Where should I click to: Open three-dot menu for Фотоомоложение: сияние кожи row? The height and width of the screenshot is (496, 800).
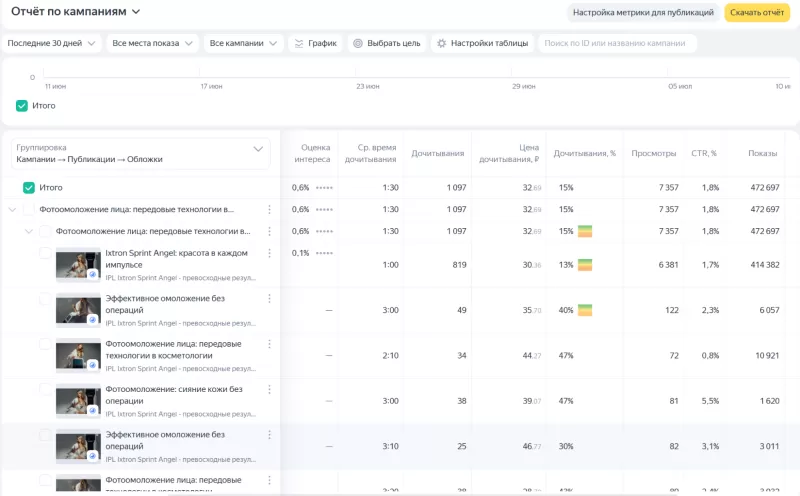pos(269,390)
